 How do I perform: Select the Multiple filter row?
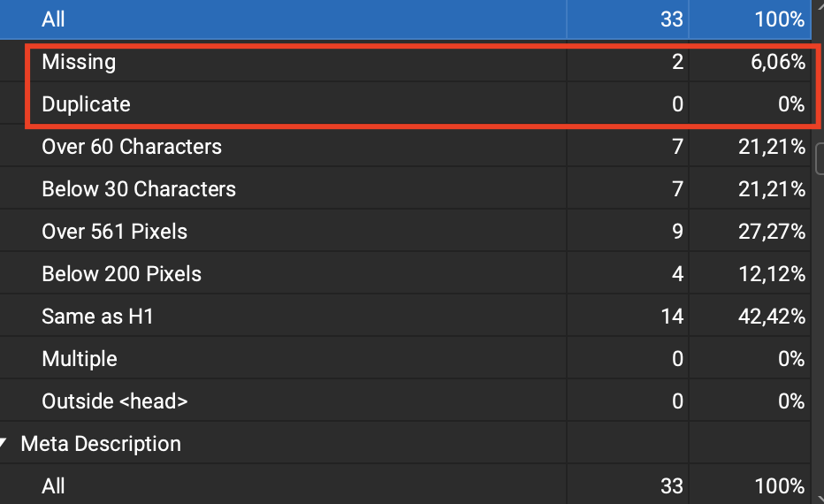point(79,359)
